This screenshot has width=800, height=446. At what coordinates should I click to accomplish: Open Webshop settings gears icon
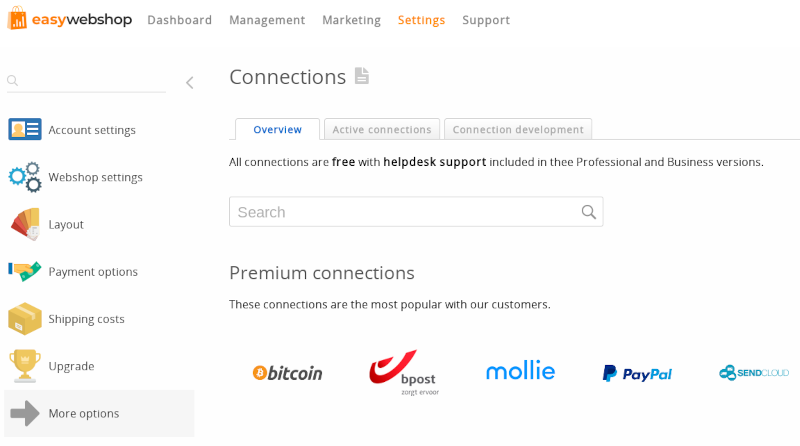coord(24,177)
